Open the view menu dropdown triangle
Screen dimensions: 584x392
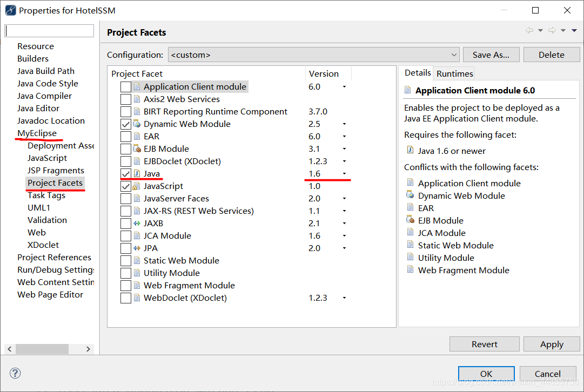click(574, 31)
